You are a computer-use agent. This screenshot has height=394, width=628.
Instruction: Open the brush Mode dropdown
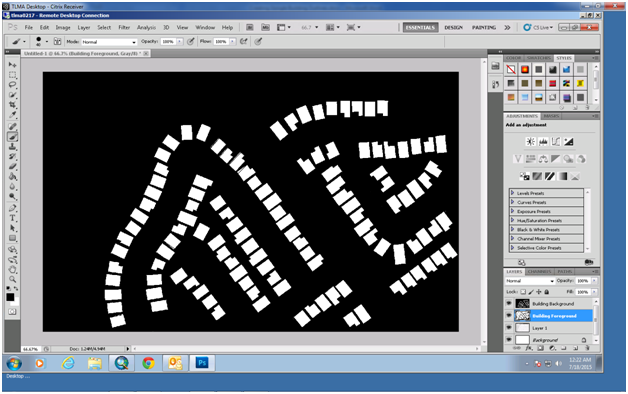(x=109, y=42)
